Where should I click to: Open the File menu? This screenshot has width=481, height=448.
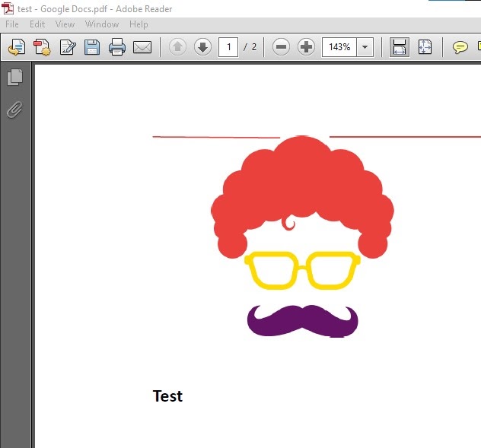pyautogui.click(x=12, y=24)
